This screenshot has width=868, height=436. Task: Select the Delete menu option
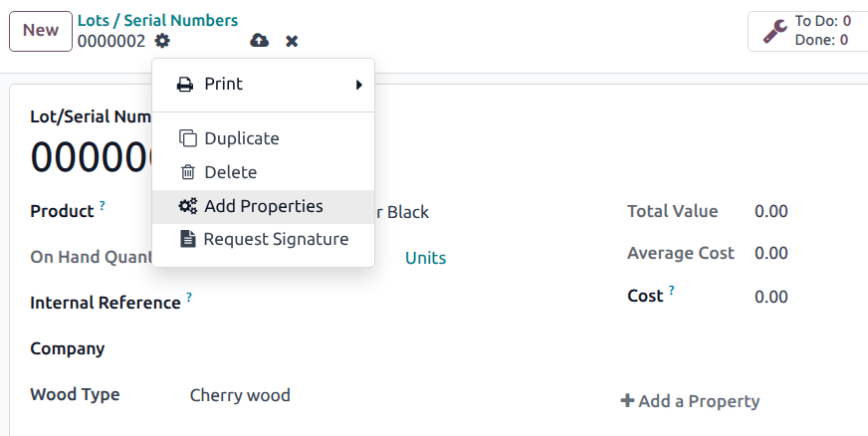click(x=230, y=172)
